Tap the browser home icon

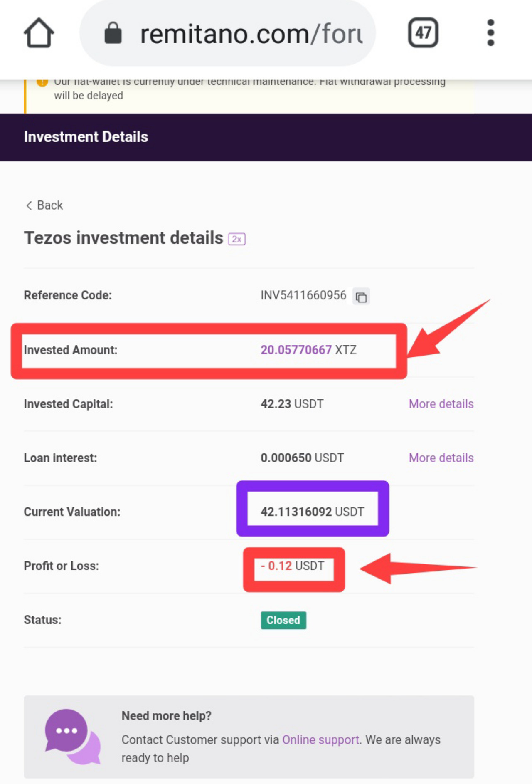(39, 33)
